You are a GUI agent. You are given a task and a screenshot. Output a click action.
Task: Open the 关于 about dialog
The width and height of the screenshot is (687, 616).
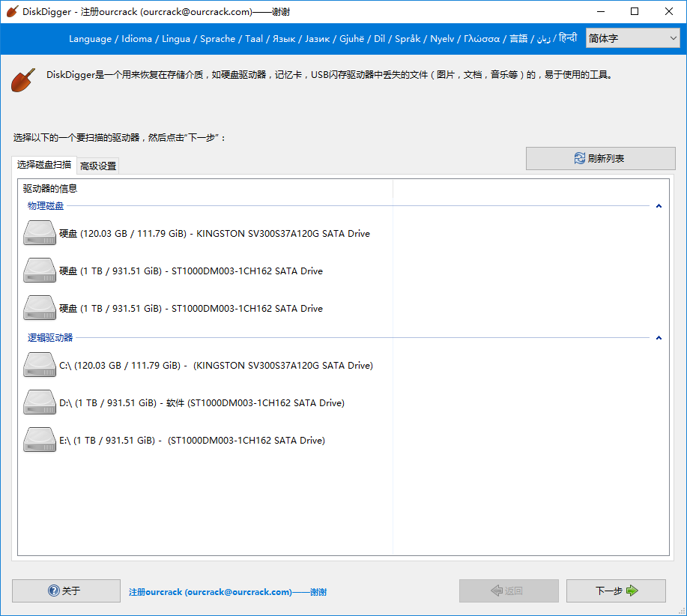(x=66, y=591)
